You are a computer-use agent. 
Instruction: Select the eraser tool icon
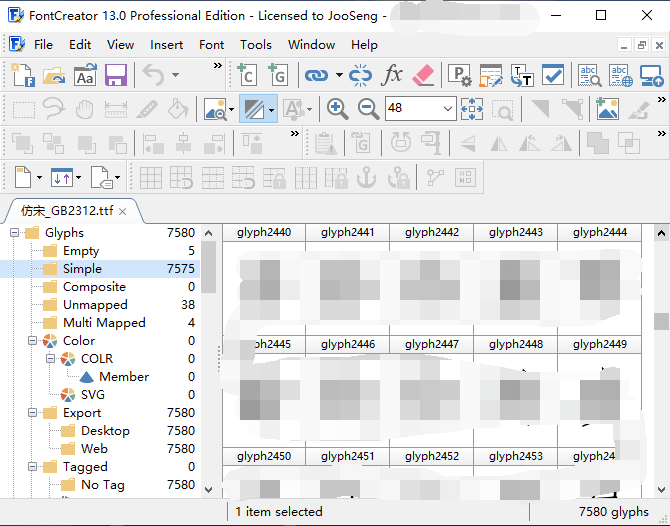tap(424, 75)
